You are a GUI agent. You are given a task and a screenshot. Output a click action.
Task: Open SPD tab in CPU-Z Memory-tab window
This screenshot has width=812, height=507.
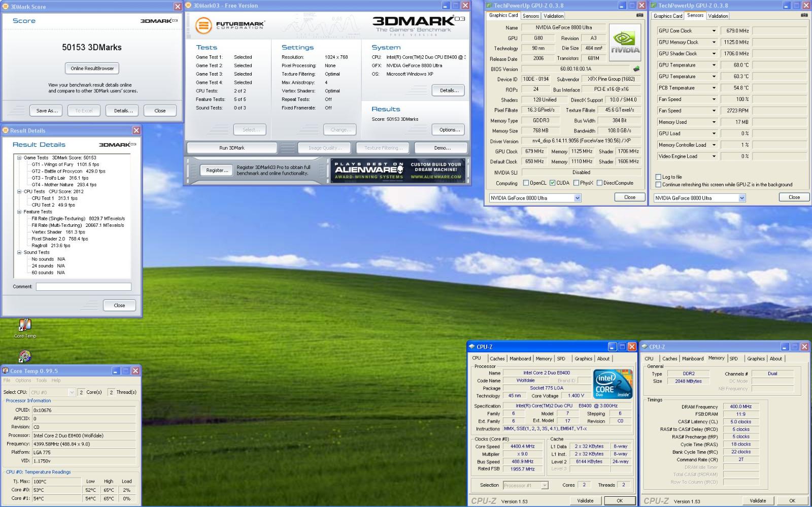click(x=734, y=358)
